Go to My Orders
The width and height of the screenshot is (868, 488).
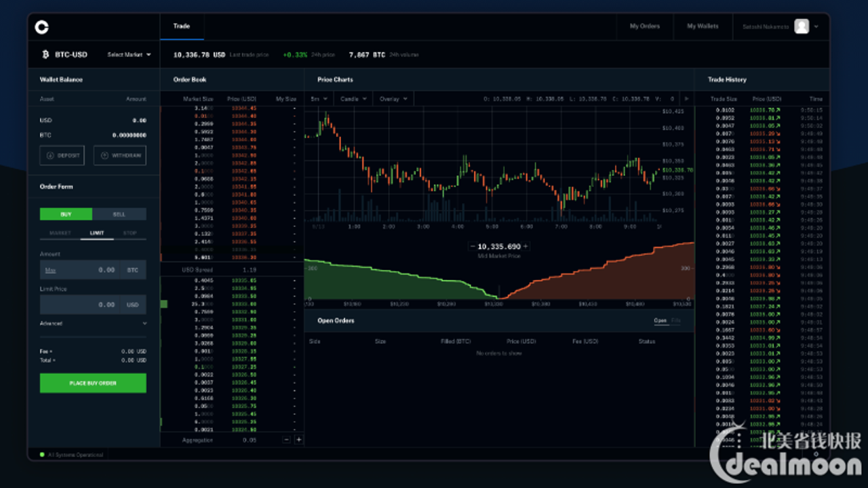tap(644, 26)
